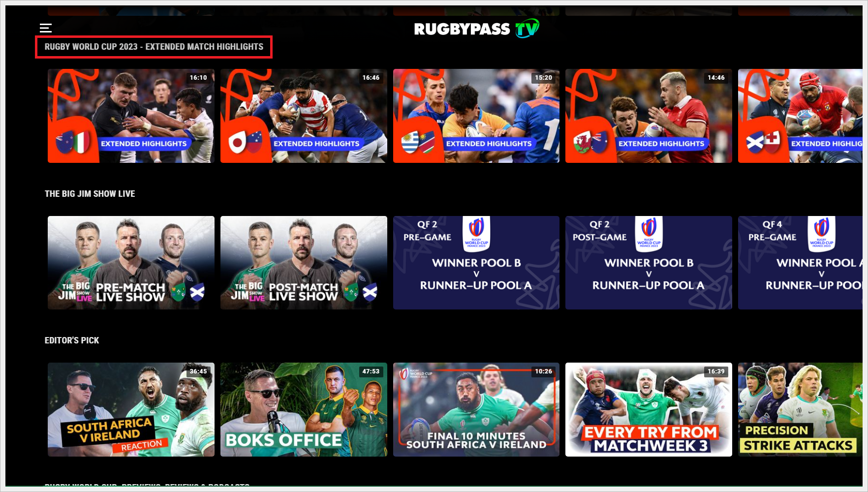Viewport: 868px width, 492px height.
Task: Play Final 10 Minutes South Africa v Ireland
Action: [x=476, y=410]
